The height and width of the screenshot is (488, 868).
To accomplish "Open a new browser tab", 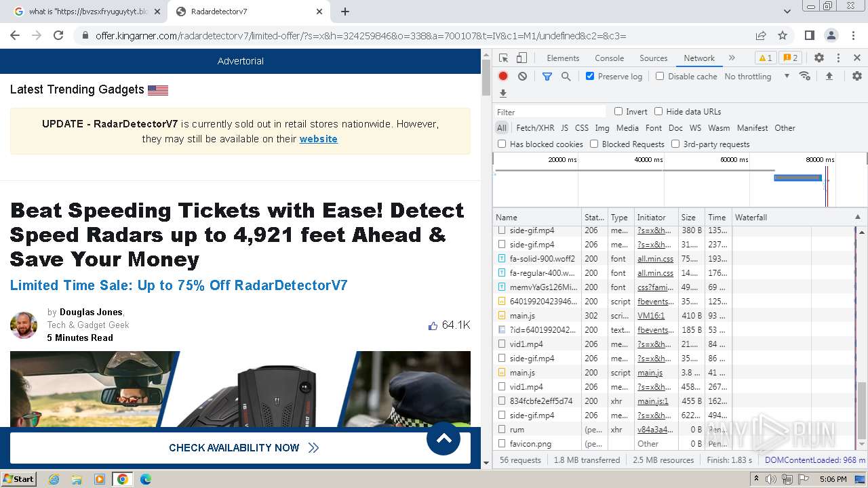I will [x=345, y=12].
